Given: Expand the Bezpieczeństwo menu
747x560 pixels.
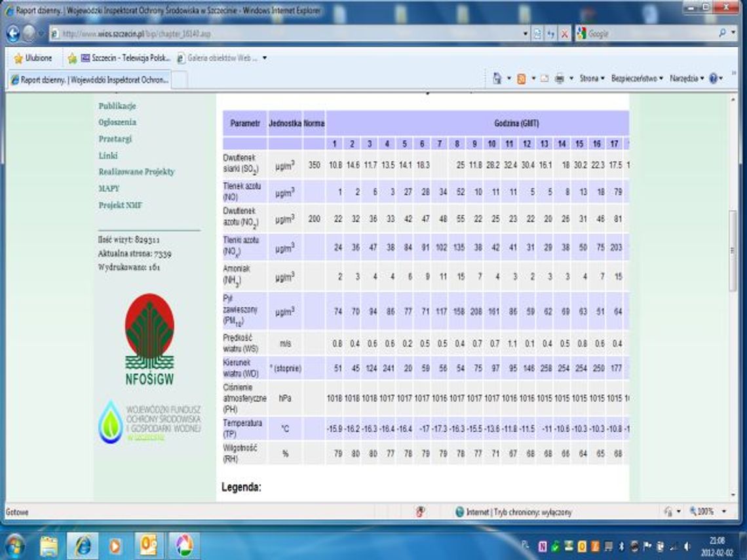Looking at the screenshot, I should (636, 79).
